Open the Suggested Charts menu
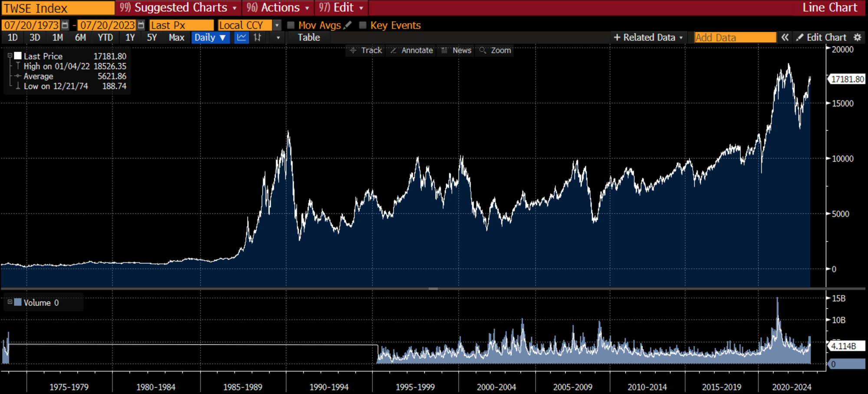The image size is (868, 394). tap(178, 8)
